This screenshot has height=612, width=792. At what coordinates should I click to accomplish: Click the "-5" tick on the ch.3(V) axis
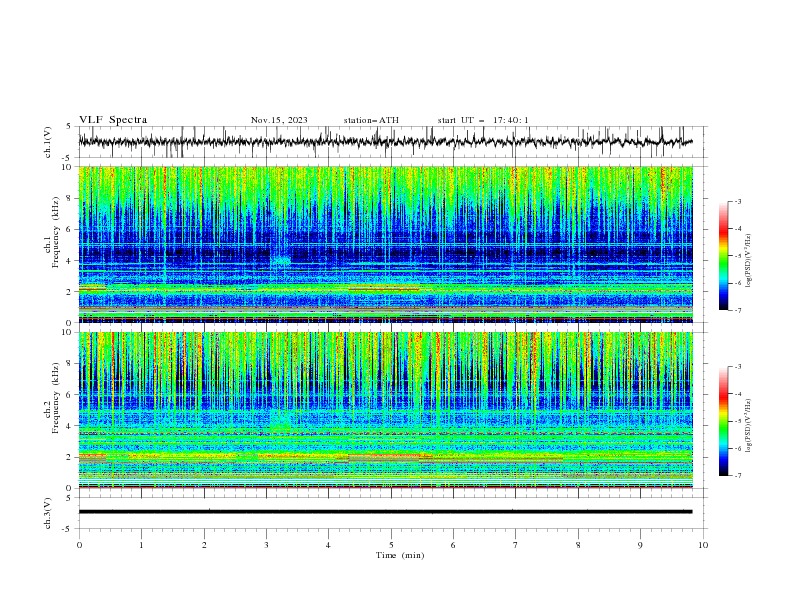67,529
